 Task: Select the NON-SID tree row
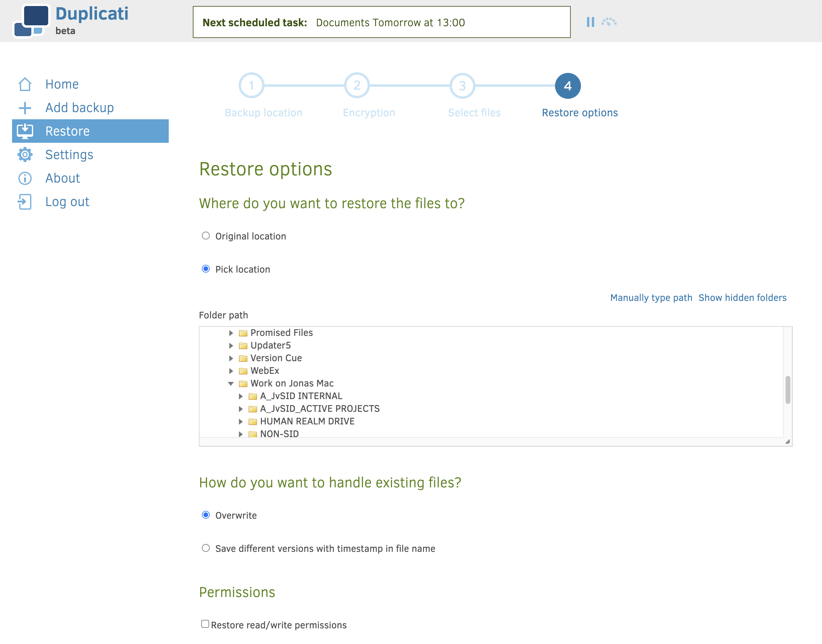tap(279, 434)
